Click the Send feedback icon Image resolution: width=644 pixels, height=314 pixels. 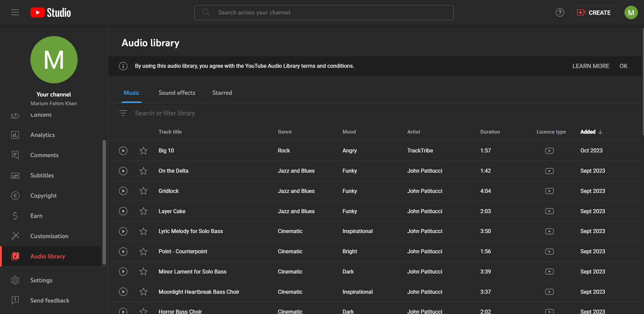15,300
